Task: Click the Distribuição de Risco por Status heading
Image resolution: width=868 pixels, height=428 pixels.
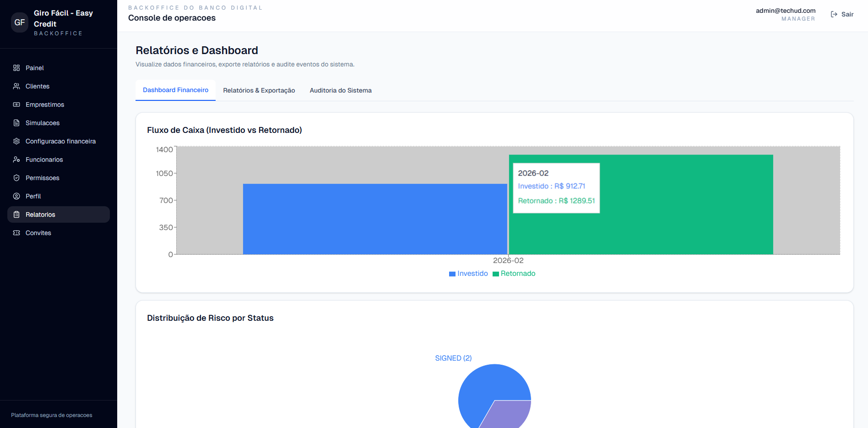Action: click(210, 318)
